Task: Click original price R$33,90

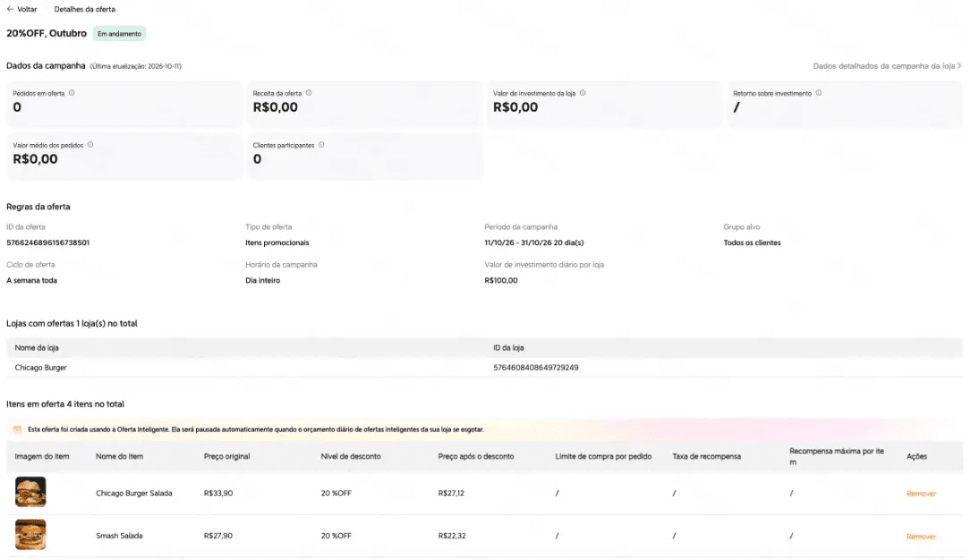Action: coord(218,493)
